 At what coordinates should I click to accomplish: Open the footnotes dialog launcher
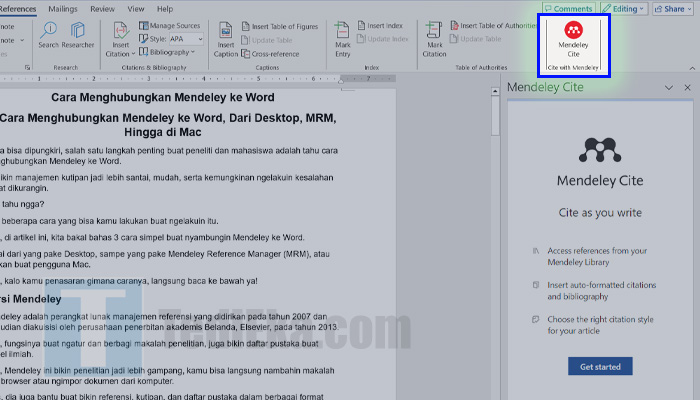coord(27,67)
